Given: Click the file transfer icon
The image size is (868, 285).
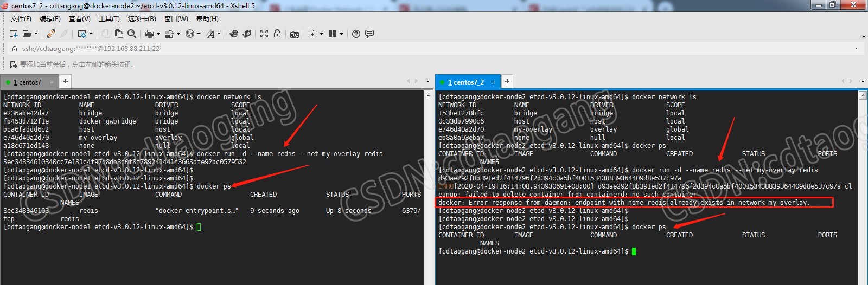Looking at the screenshot, I should click(x=169, y=34).
